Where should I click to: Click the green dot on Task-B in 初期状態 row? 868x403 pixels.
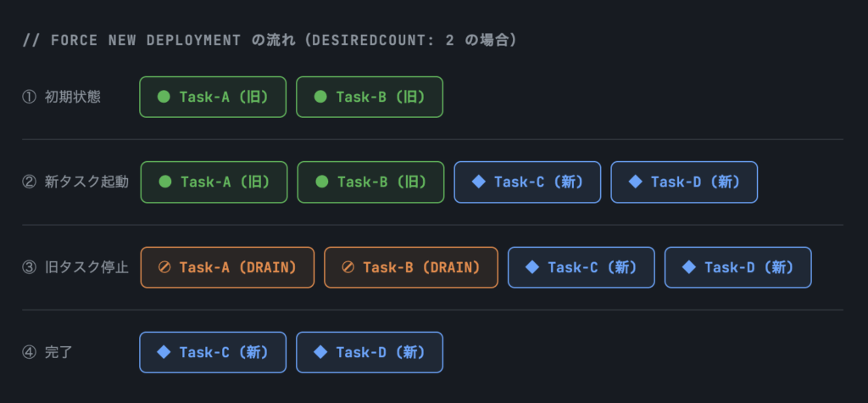tap(320, 97)
